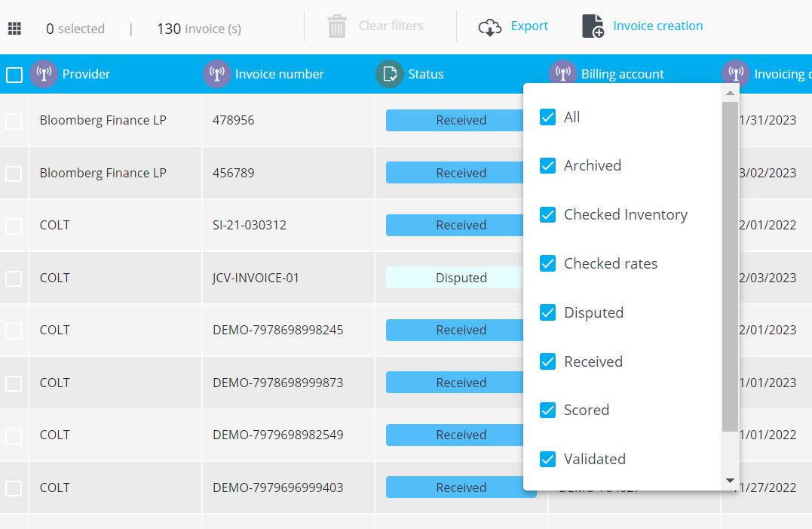Viewport: 812px width, 529px height.
Task: Toggle the Archived status checkbox
Action: point(548,166)
